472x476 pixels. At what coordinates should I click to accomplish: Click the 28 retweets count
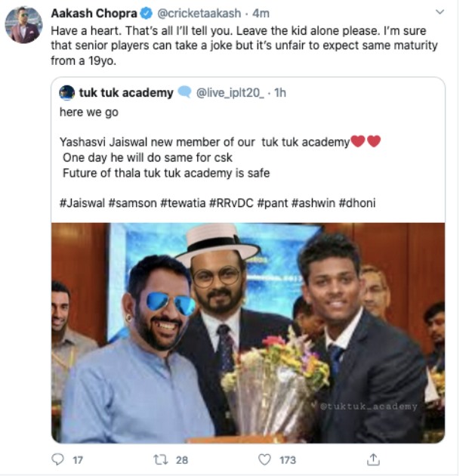[x=182, y=460]
